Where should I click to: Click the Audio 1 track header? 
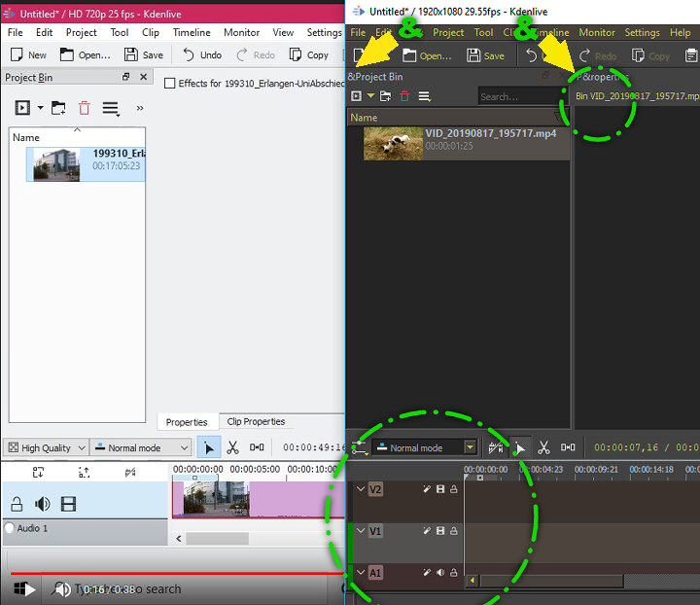coord(85,532)
